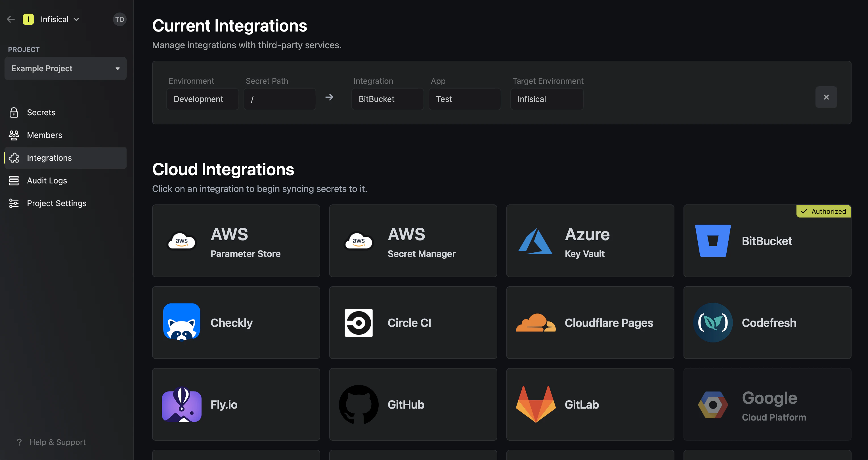Click the yellow Infisical organization logo
The height and width of the screenshot is (460, 868).
28,19
